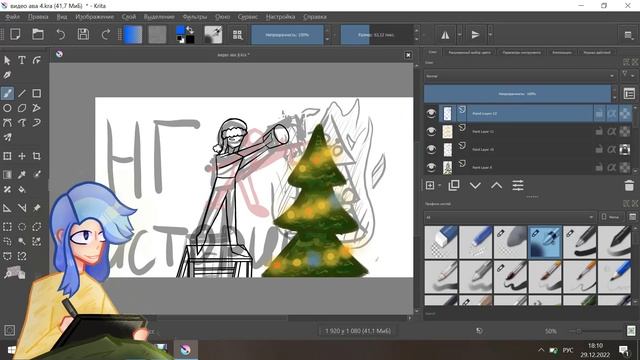Viewport: 640px width, 360px height.
Task: Hide Paint Layer 10 with eye icon
Action: coord(431,149)
